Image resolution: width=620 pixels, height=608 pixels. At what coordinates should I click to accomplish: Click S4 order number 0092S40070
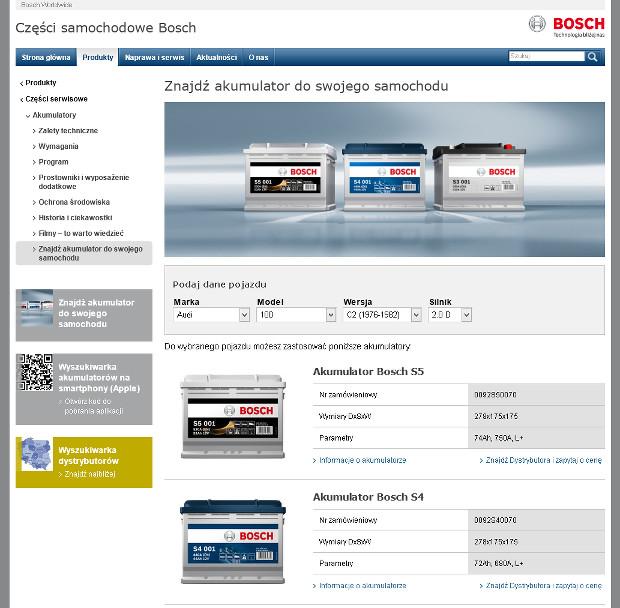(495, 520)
